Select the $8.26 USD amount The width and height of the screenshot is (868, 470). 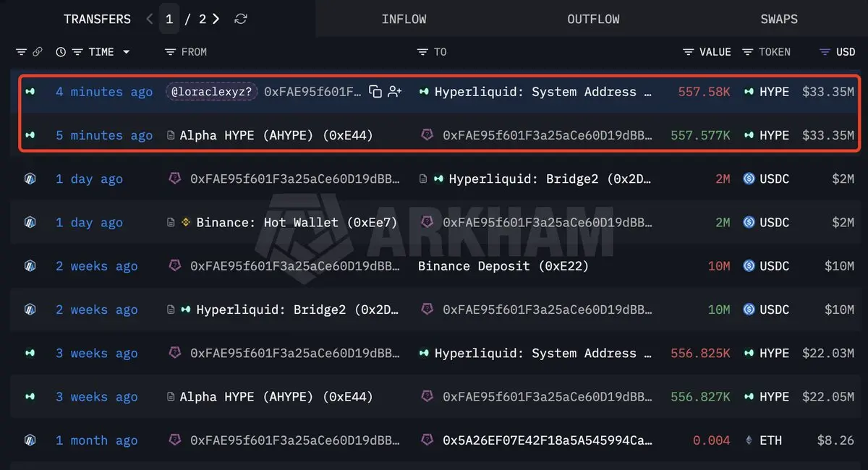point(835,440)
